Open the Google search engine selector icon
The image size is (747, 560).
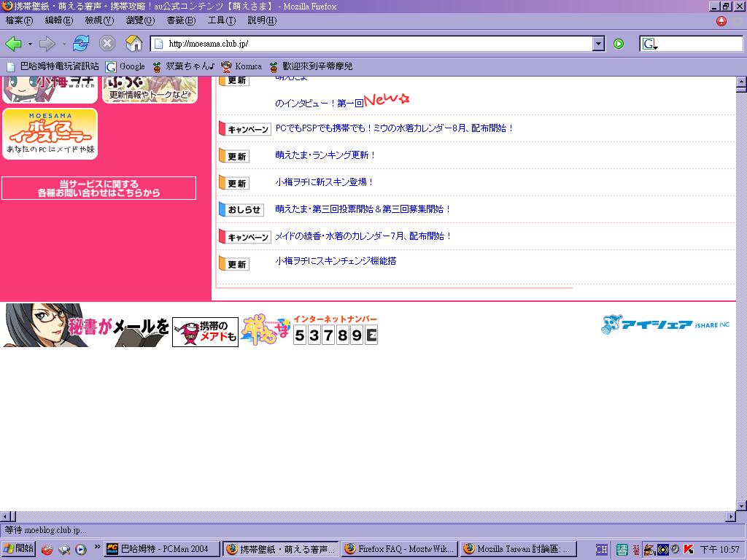click(649, 44)
